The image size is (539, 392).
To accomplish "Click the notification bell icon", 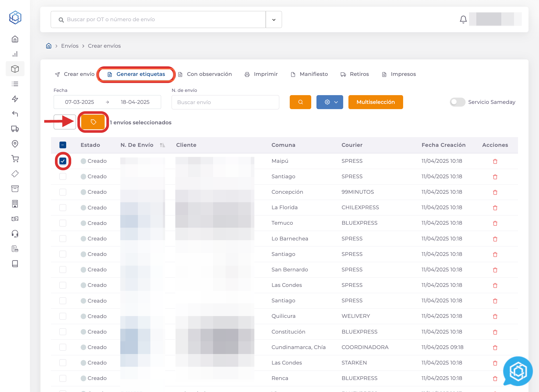I will coord(463,19).
